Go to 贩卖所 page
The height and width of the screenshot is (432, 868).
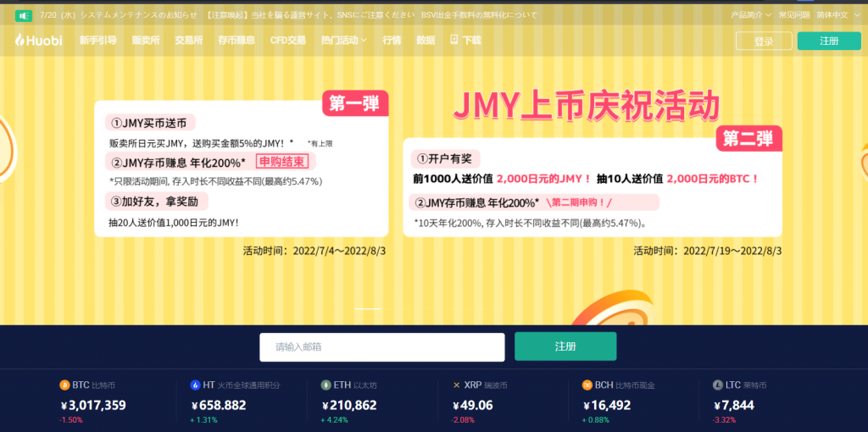(x=146, y=40)
